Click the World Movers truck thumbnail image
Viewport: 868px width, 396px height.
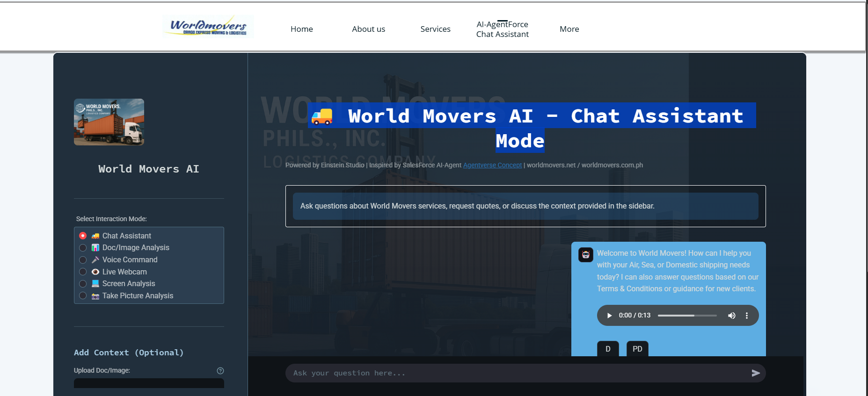[x=109, y=122]
